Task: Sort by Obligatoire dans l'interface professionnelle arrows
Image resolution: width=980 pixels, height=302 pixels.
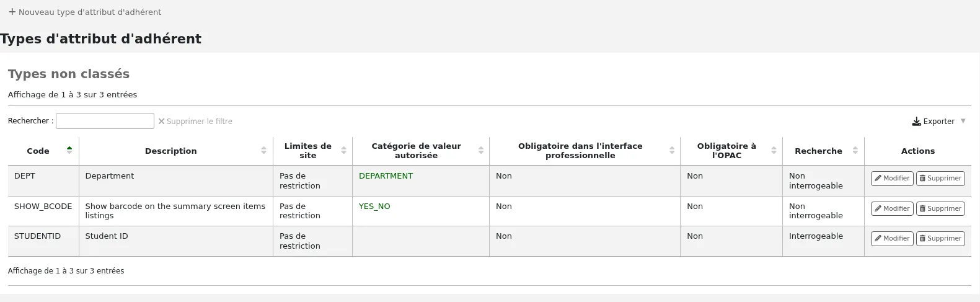Action: (x=672, y=151)
